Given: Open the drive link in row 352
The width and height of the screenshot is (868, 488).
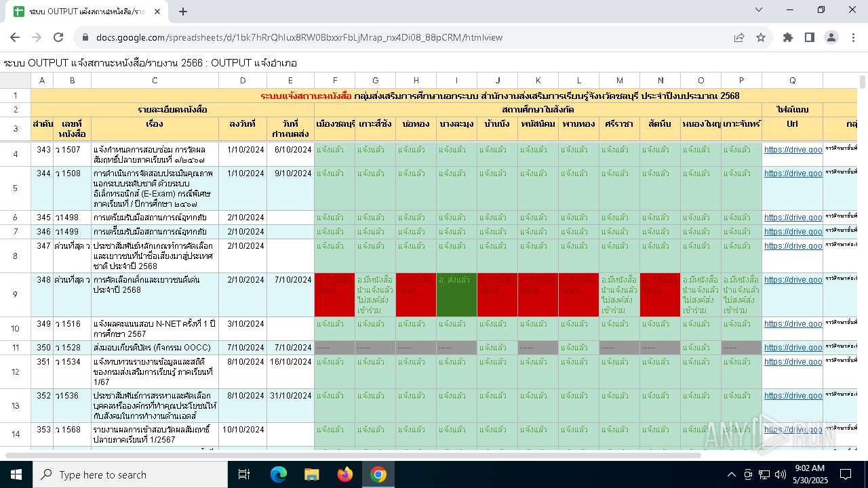Looking at the screenshot, I should pyautogui.click(x=793, y=396).
